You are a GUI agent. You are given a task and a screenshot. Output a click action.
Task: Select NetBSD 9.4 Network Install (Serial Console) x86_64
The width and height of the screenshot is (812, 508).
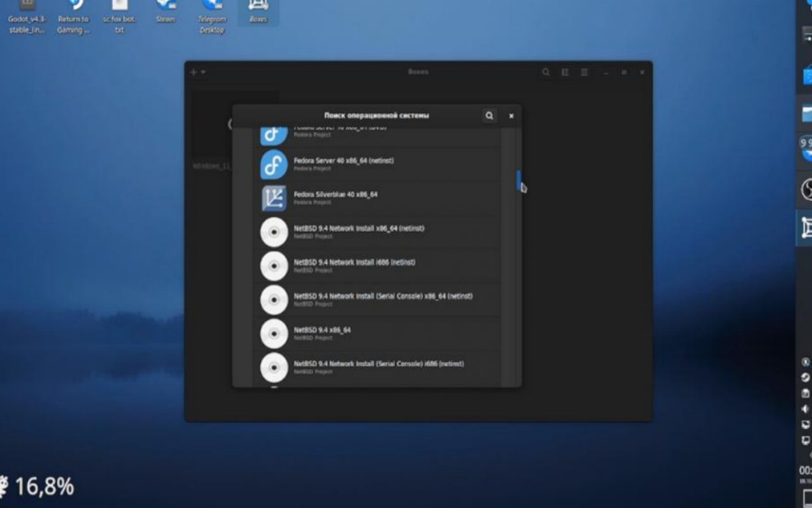pyautogui.click(x=377, y=300)
